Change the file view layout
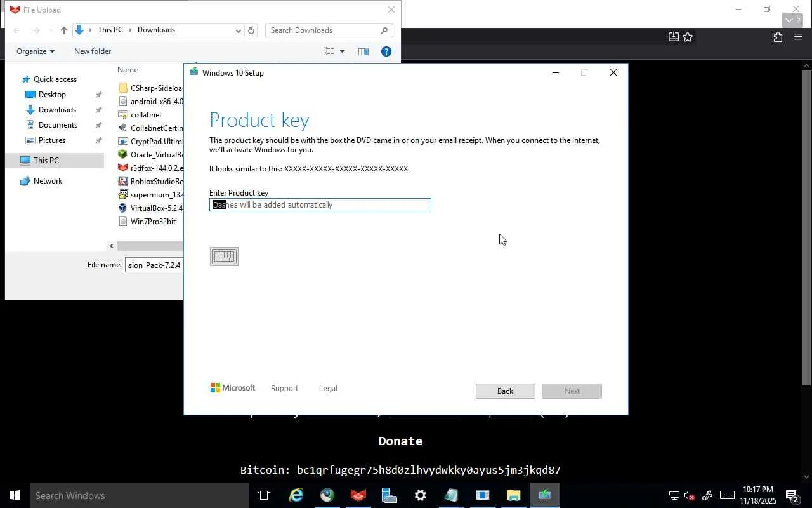 point(329,51)
